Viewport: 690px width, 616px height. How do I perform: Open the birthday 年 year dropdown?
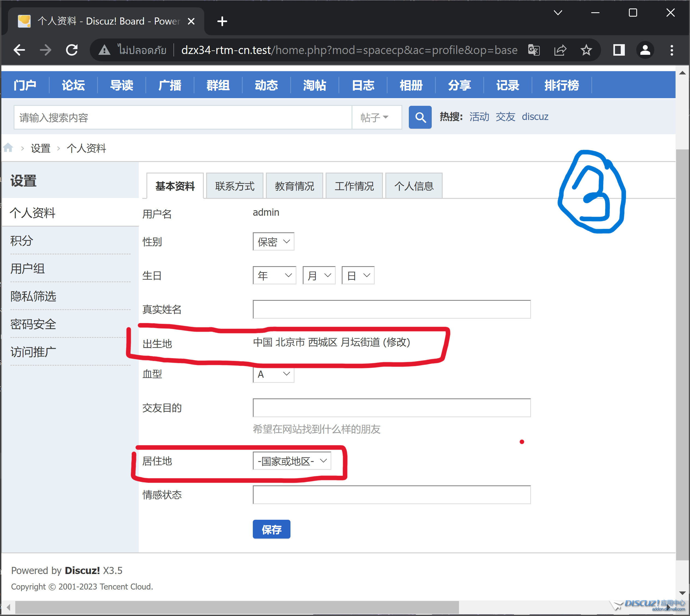pos(274,275)
